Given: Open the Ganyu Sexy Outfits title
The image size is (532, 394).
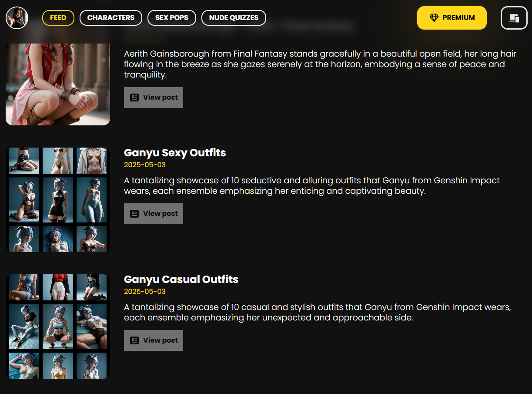Looking at the screenshot, I should coord(175,153).
